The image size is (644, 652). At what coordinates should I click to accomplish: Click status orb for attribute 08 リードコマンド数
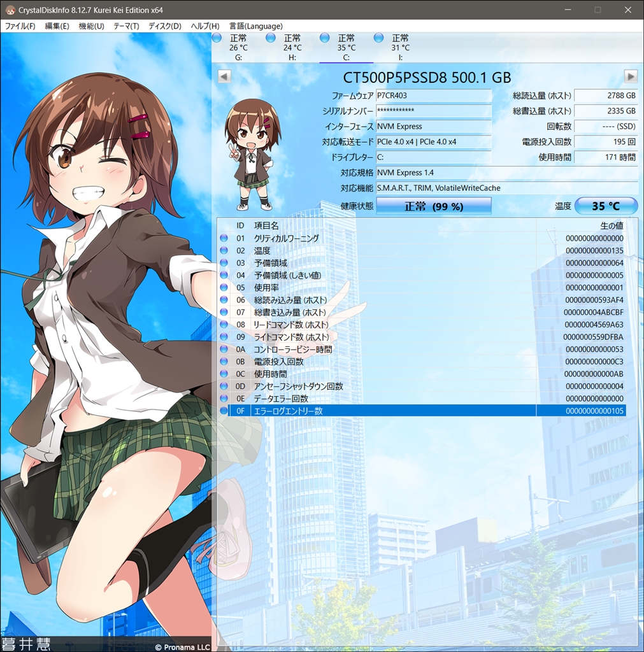click(224, 324)
